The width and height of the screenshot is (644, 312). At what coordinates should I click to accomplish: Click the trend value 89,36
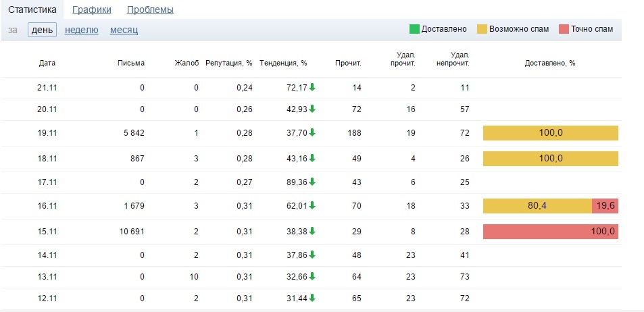tap(297, 182)
